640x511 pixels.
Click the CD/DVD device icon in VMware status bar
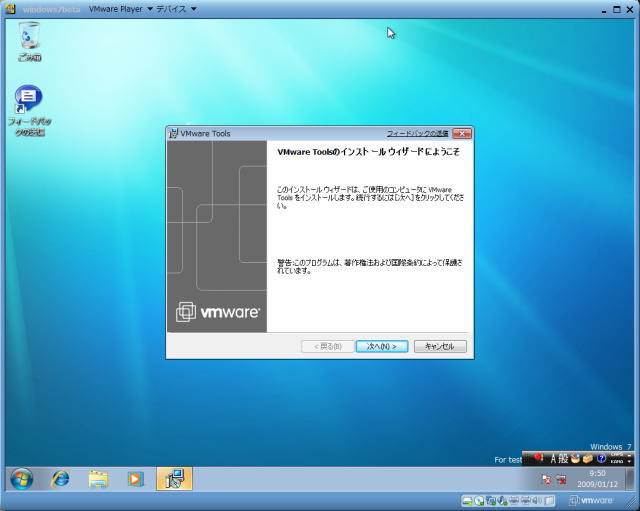479,500
